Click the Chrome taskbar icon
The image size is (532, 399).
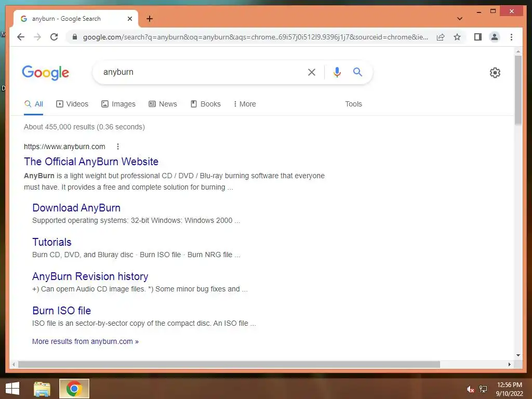[74, 389]
